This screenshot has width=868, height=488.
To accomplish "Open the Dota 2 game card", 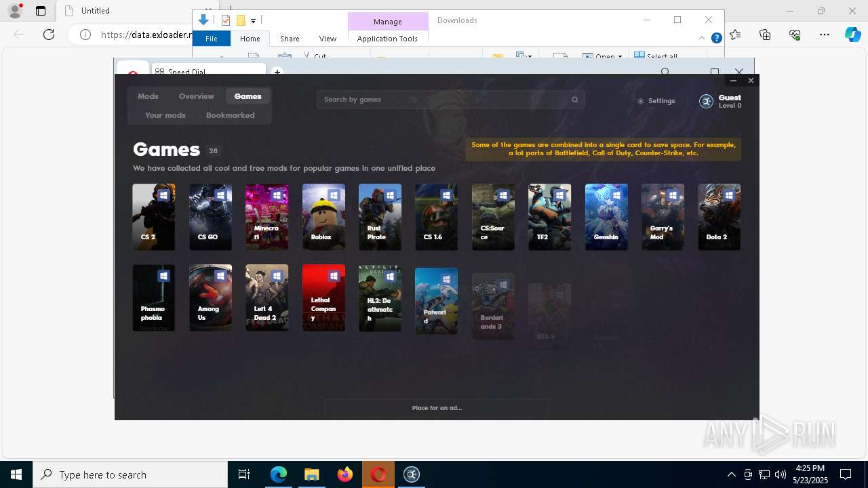I will 719,217.
